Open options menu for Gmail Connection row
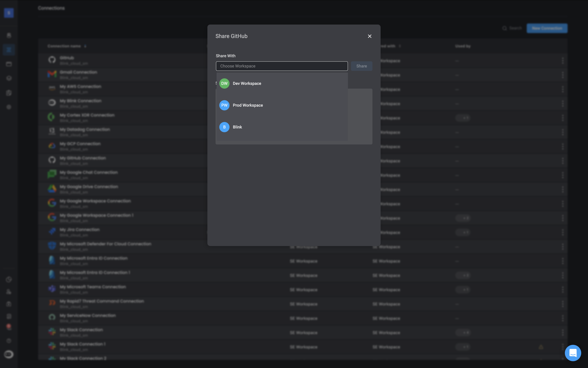The image size is (588, 368). tap(563, 75)
